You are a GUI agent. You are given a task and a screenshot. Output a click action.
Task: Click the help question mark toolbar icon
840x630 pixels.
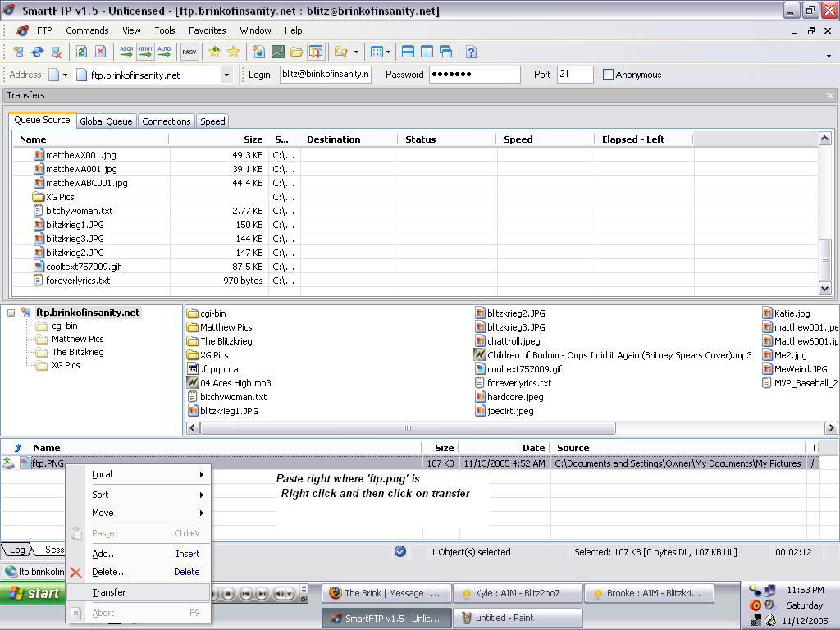[x=471, y=52]
